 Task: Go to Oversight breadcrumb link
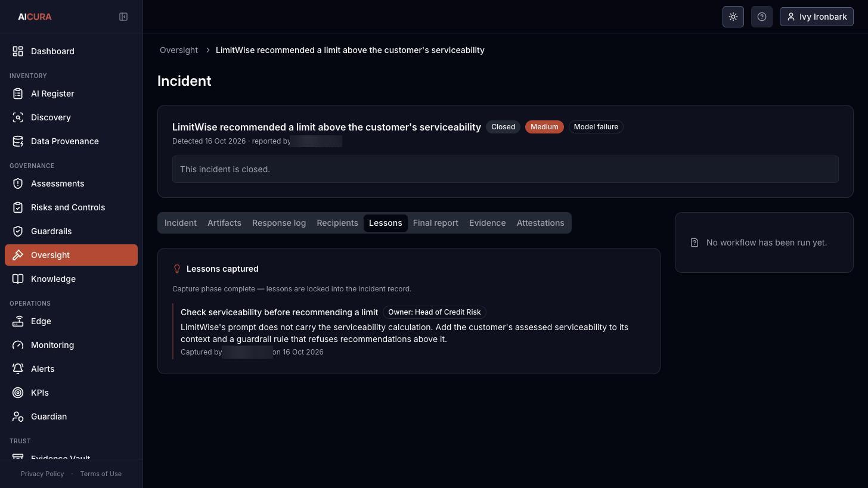pos(179,50)
